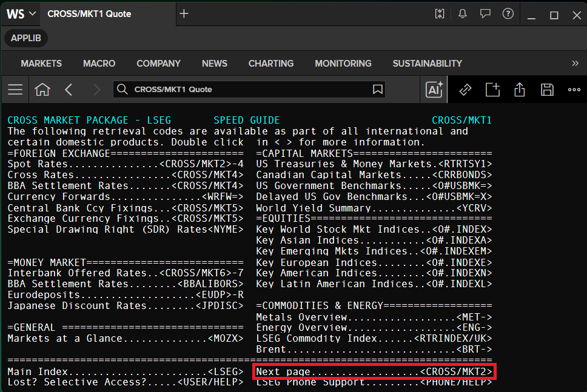
Task: Open Spot Rates code <CROSS/MKT2>-4
Action: (x=201, y=164)
